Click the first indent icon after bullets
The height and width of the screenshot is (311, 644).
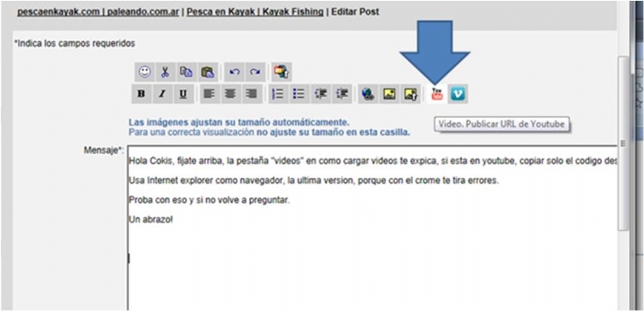click(x=320, y=95)
